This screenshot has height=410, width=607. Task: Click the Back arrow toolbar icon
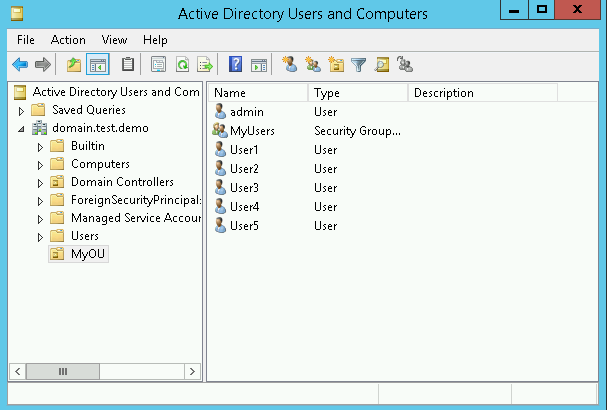pos(20,64)
